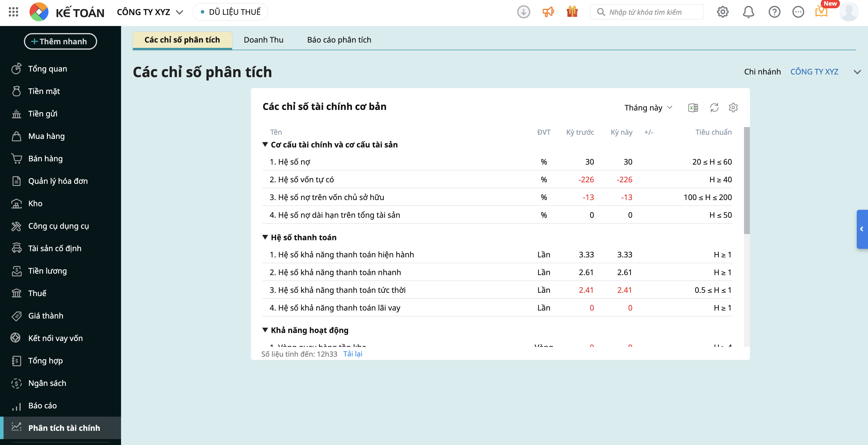
Task: Click the search keyword input field
Action: 647,12
